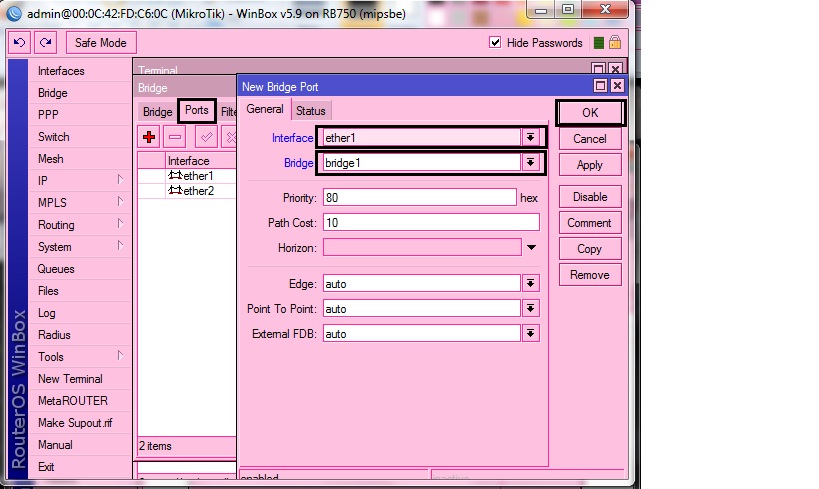
Task: Click the Bridge field showing bridge1
Action: tap(422, 162)
